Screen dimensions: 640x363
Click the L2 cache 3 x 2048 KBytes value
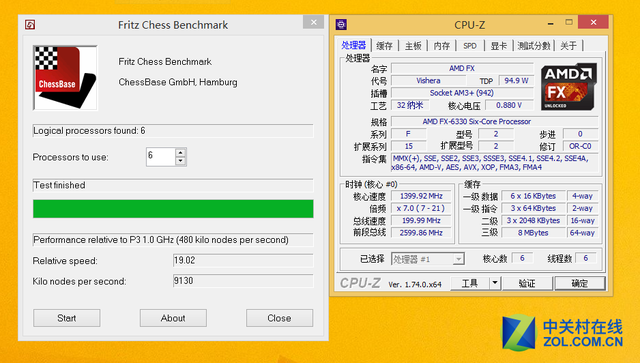pos(533,220)
